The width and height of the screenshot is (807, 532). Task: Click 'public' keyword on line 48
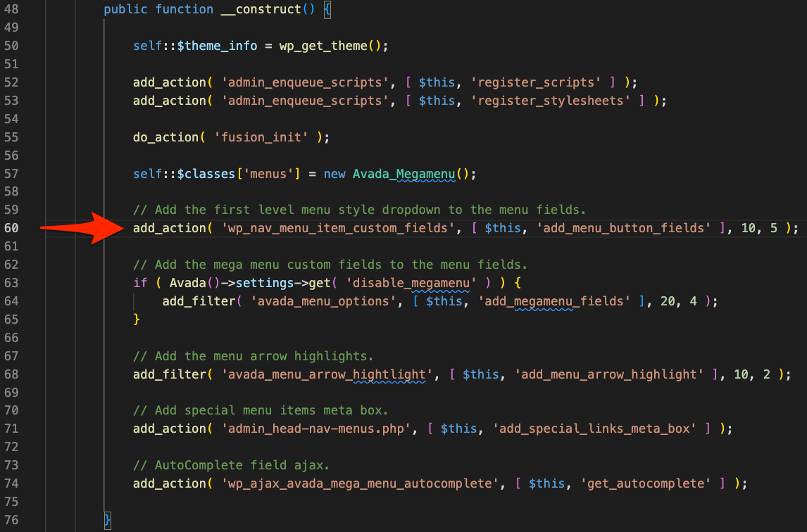pyautogui.click(x=125, y=9)
